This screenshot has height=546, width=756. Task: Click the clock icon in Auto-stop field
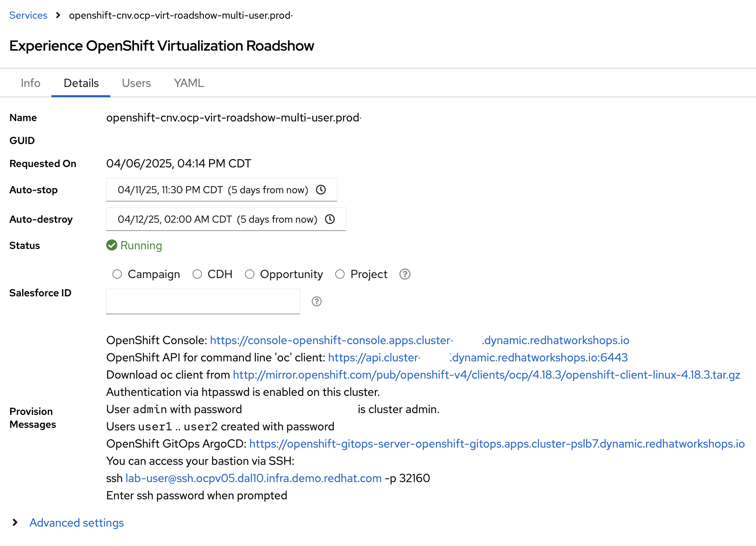point(321,190)
